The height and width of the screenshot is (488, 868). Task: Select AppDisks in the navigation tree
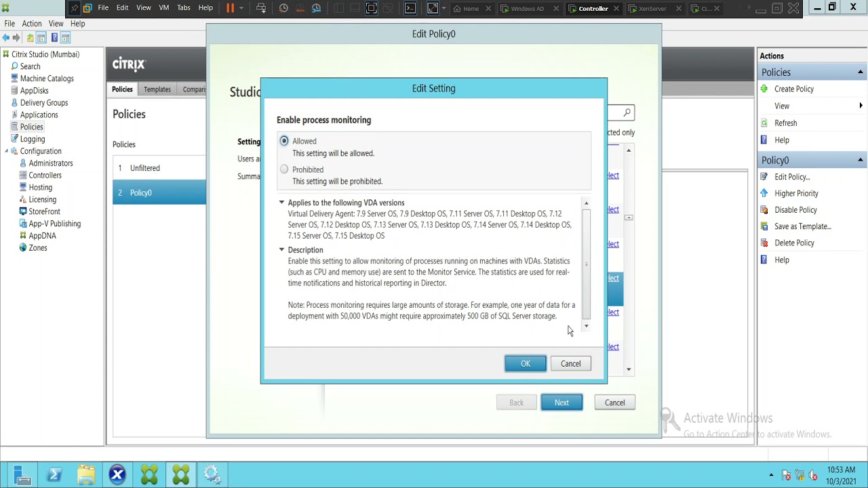[x=34, y=91]
